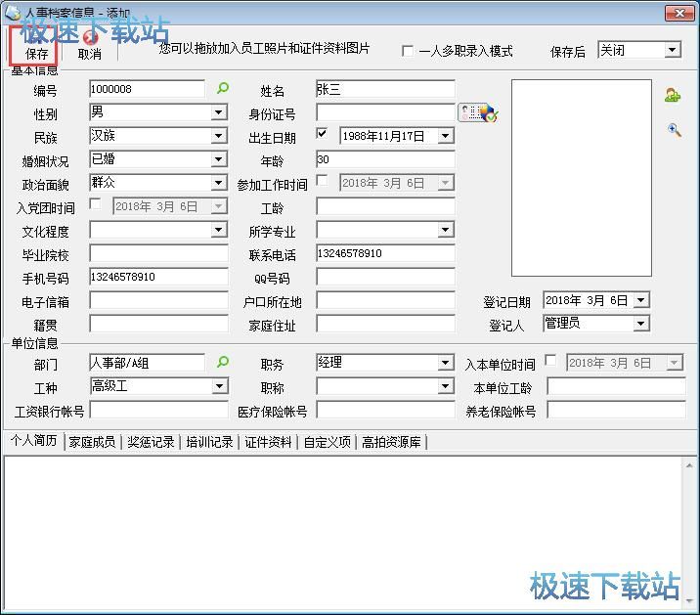The height and width of the screenshot is (615, 700).
Task: Click the 联系电话 input field
Action: (x=385, y=253)
